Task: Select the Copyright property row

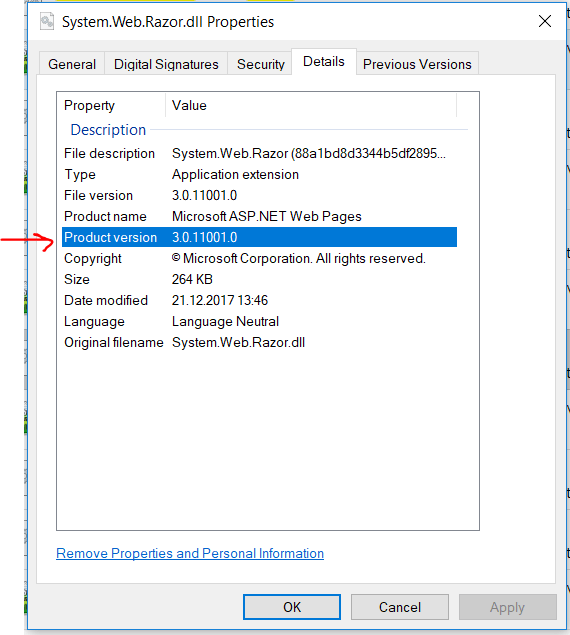Action: pyautogui.click(x=259, y=258)
